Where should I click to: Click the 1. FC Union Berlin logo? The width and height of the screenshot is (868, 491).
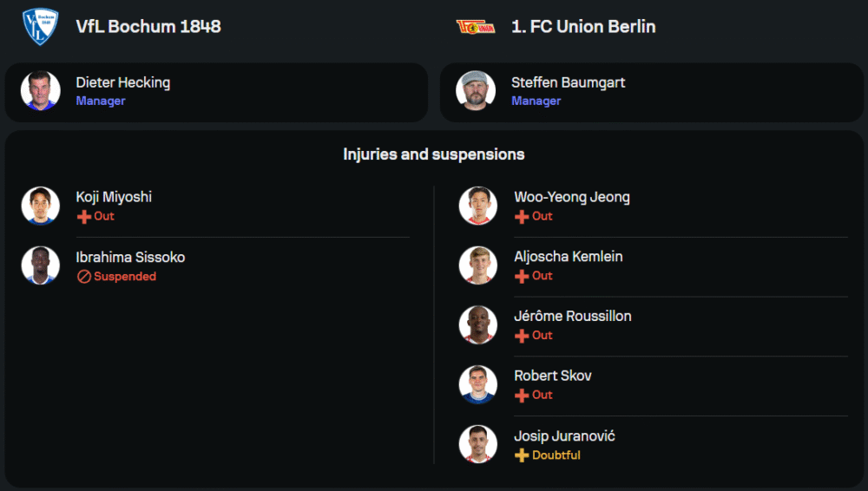[476, 27]
